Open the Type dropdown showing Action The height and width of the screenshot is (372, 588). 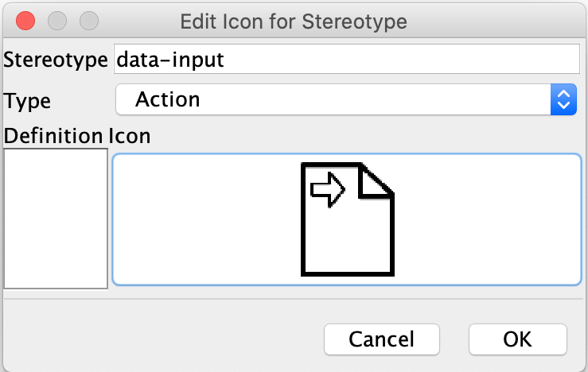pyautogui.click(x=334, y=99)
